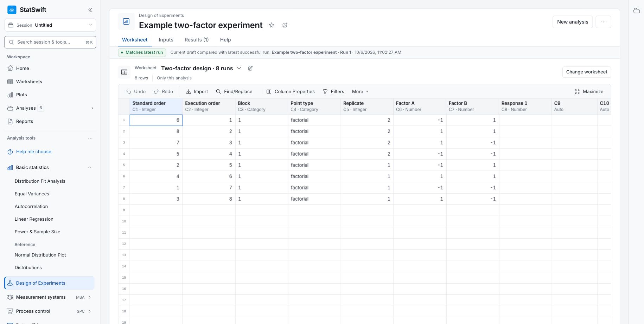Collapse the Basic statistics group
The image size is (644, 324).
(x=90, y=168)
